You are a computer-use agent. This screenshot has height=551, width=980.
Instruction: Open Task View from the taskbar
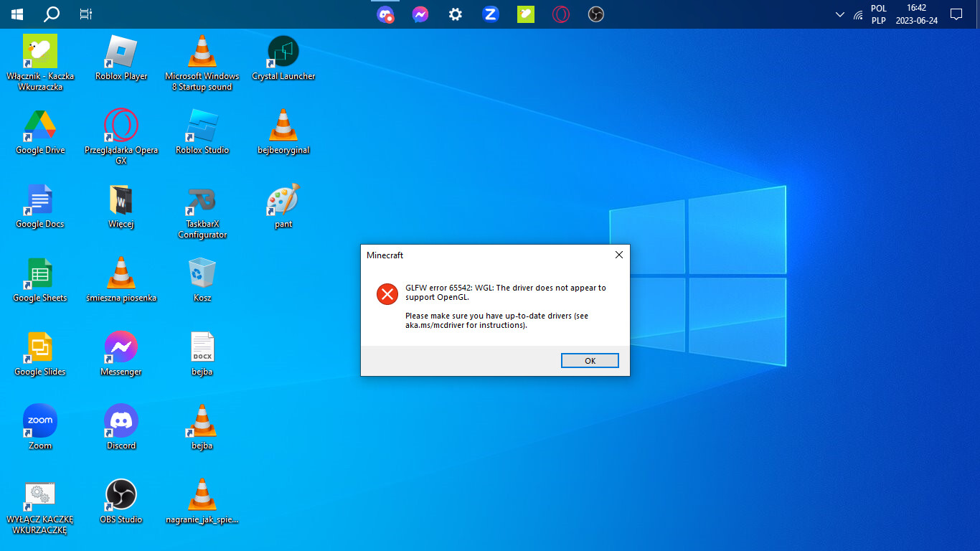pos(85,14)
